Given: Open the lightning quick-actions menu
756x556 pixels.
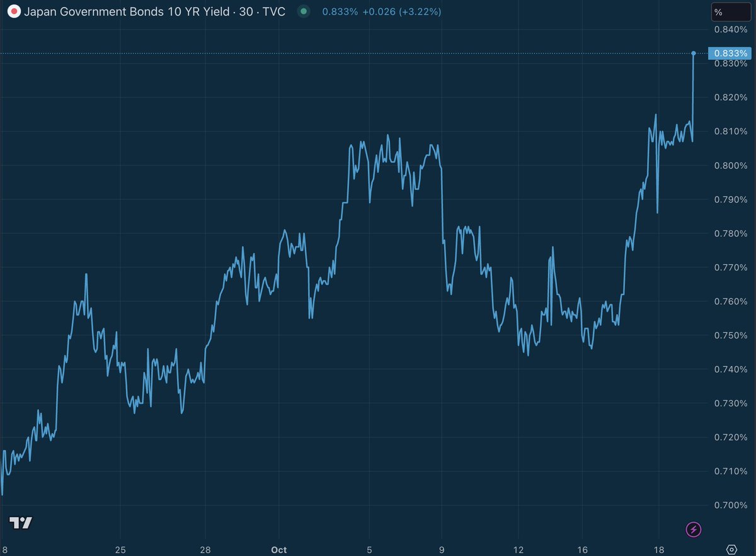Looking at the screenshot, I should tap(693, 530).
